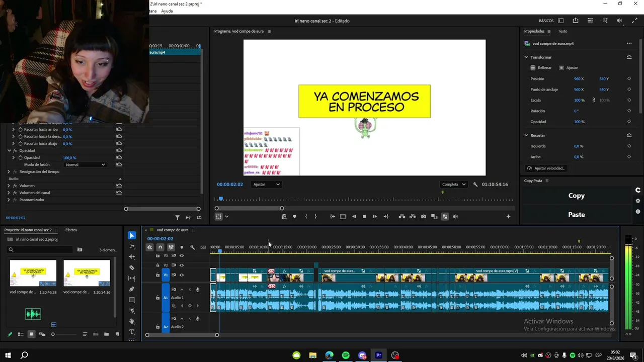
Task: Toggle V2 track visibility eye
Action: 182,265
